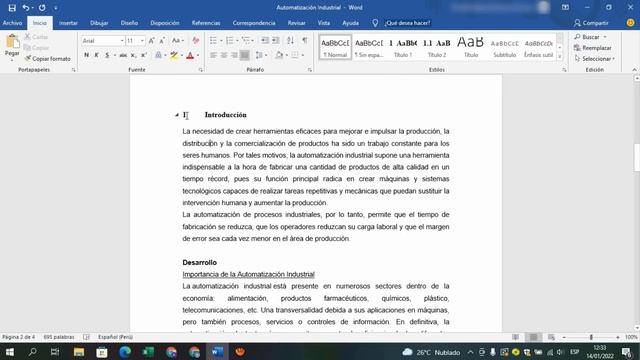The image size is (640, 360).
Task: Apply the Título 1 style
Action: 403,47
